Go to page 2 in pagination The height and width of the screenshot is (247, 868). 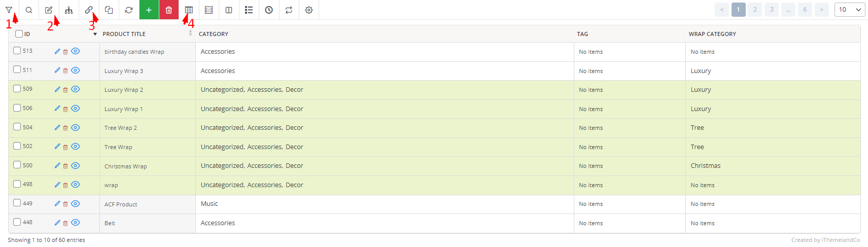[755, 10]
